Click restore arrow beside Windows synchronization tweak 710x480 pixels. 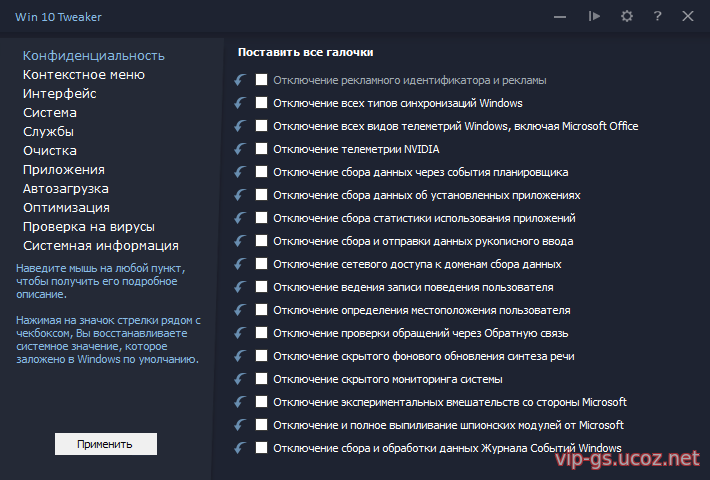240,103
